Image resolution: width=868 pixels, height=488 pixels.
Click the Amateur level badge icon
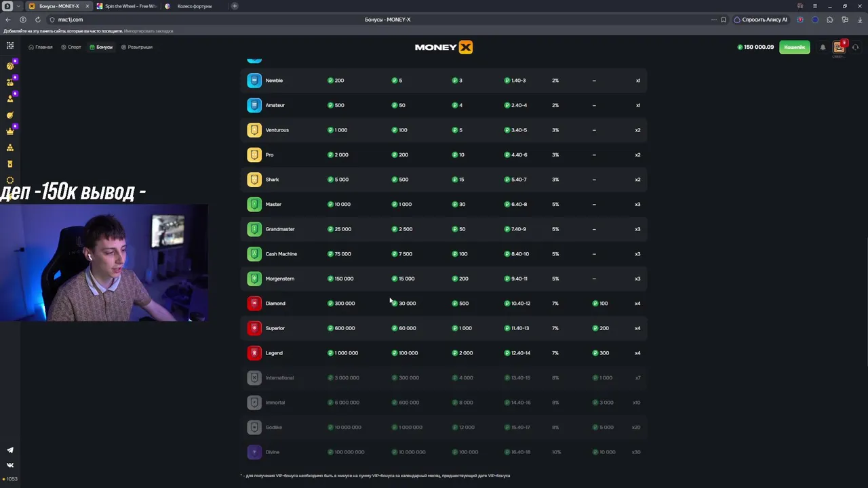(x=254, y=105)
